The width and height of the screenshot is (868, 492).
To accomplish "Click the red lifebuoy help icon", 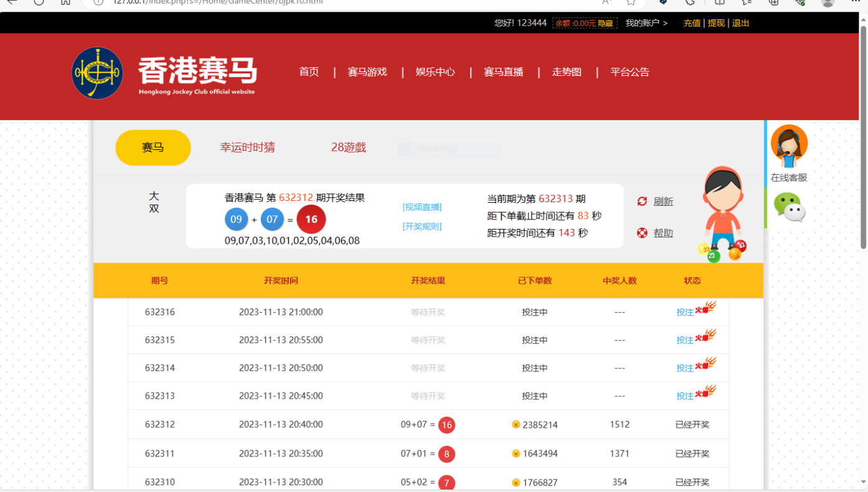I will [x=642, y=233].
